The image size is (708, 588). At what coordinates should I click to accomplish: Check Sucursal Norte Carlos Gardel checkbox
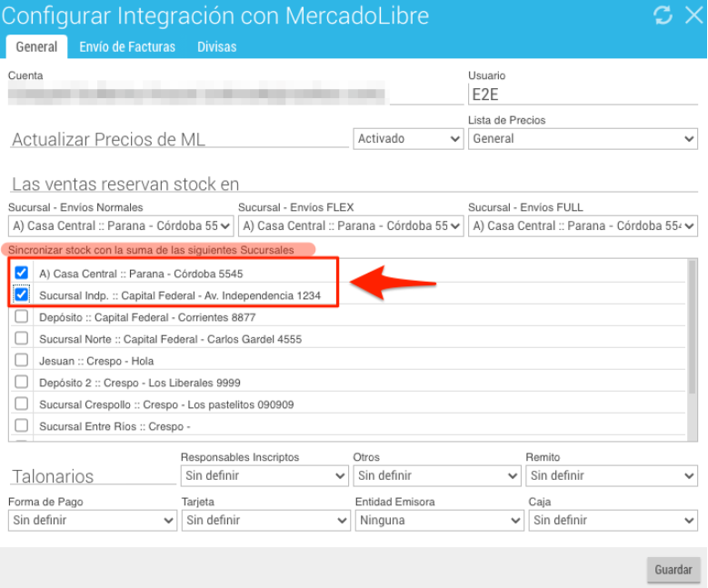(x=21, y=338)
